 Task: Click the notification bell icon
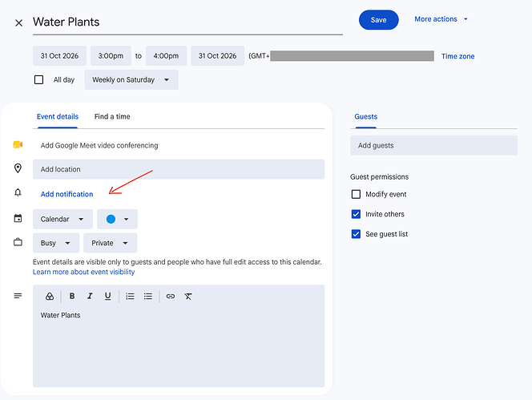[x=18, y=192]
